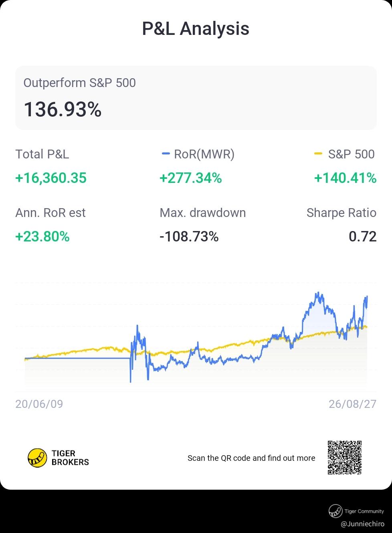This screenshot has width=392, height=533.
Task: Click the Tiger Community logo icon
Action: [x=335, y=511]
